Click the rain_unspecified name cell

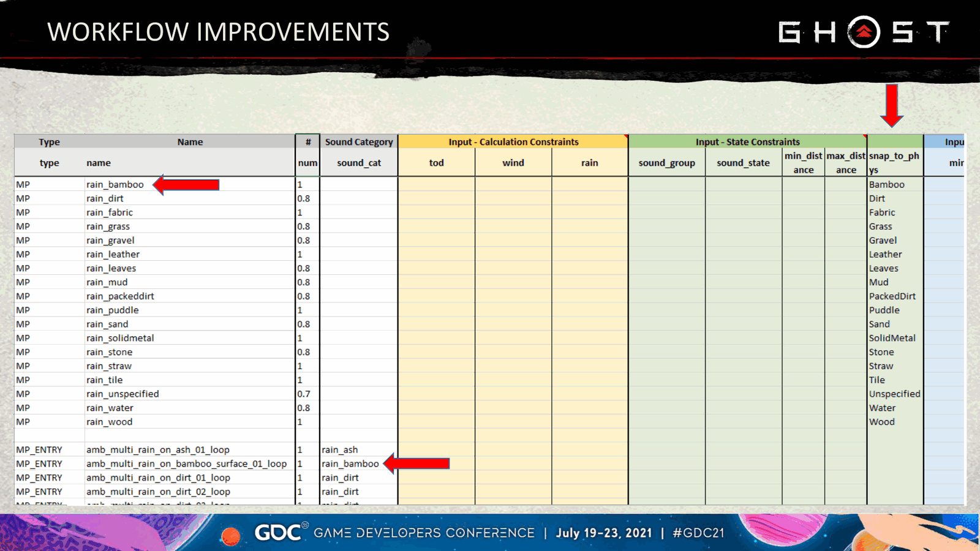(190, 394)
